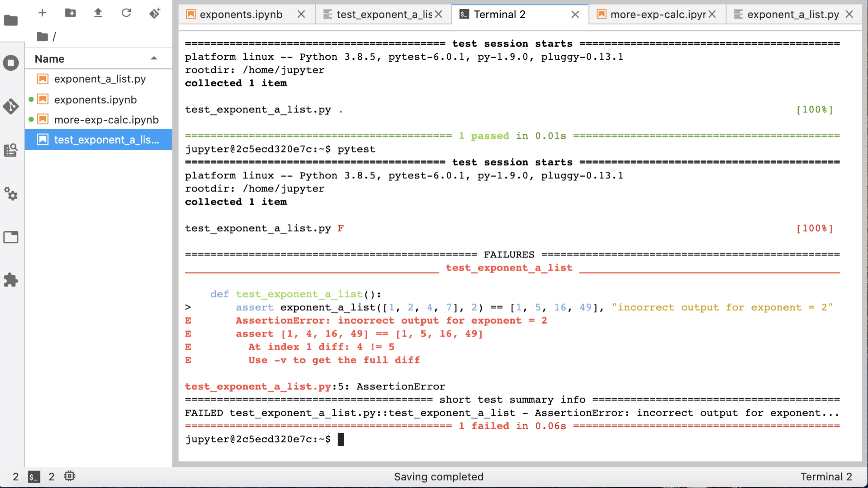
Task: Sort files by Name column header
Action: 50,59
